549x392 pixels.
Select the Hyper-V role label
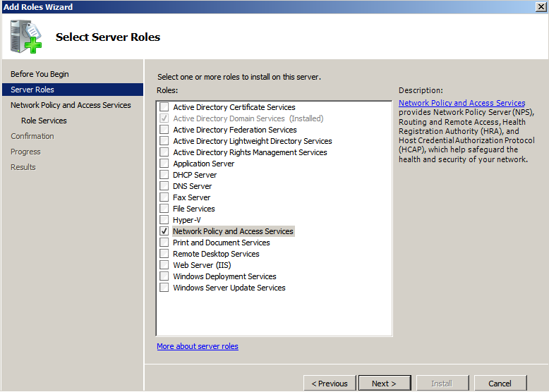point(186,220)
